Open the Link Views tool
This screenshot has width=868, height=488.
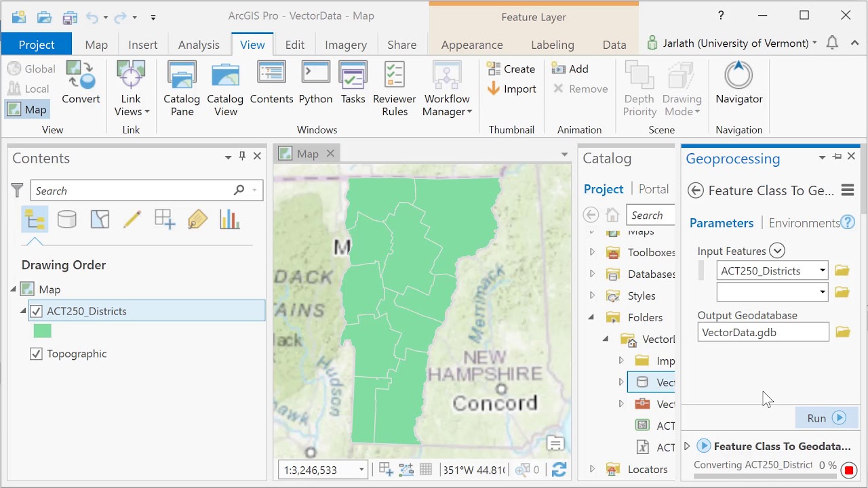point(131,89)
